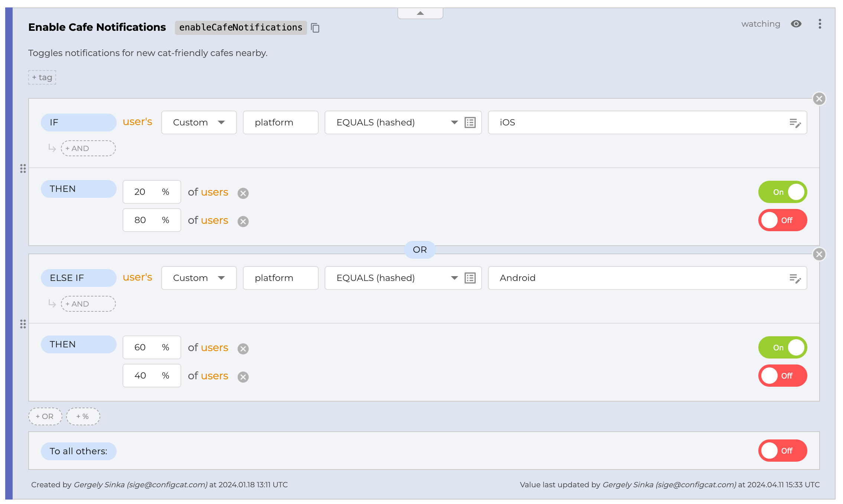Turn on the To all others toggle
843x504 pixels.
point(782,451)
